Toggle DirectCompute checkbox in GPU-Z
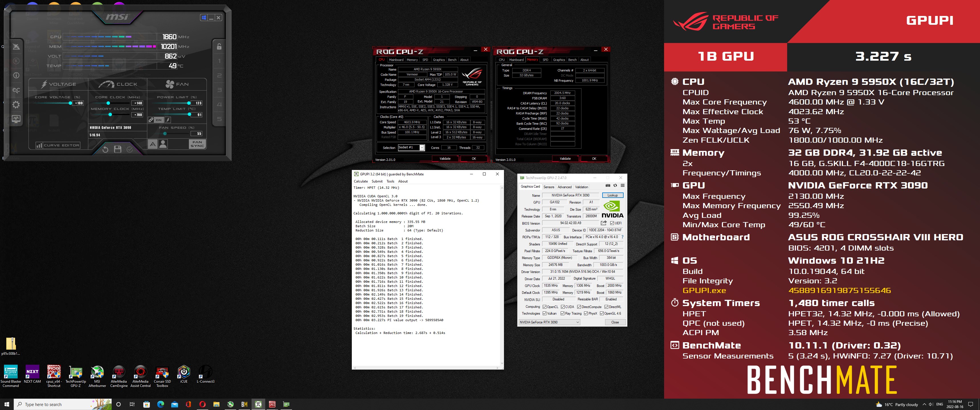Viewport: 980px width, 410px height. tap(579, 307)
